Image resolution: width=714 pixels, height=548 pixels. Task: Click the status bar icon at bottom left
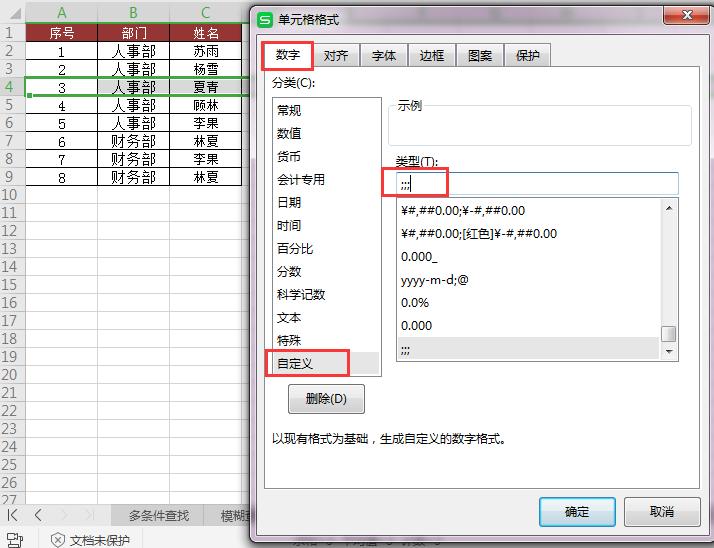pos(15,540)
